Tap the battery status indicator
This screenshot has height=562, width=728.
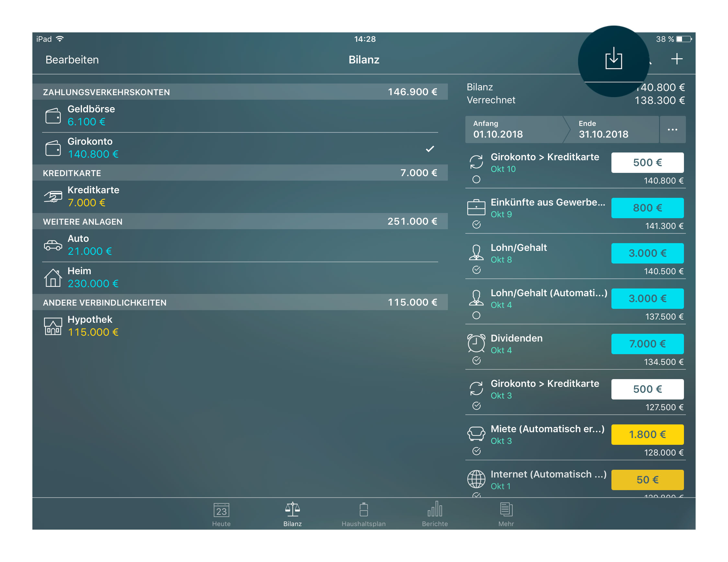(x=684, y=39)
